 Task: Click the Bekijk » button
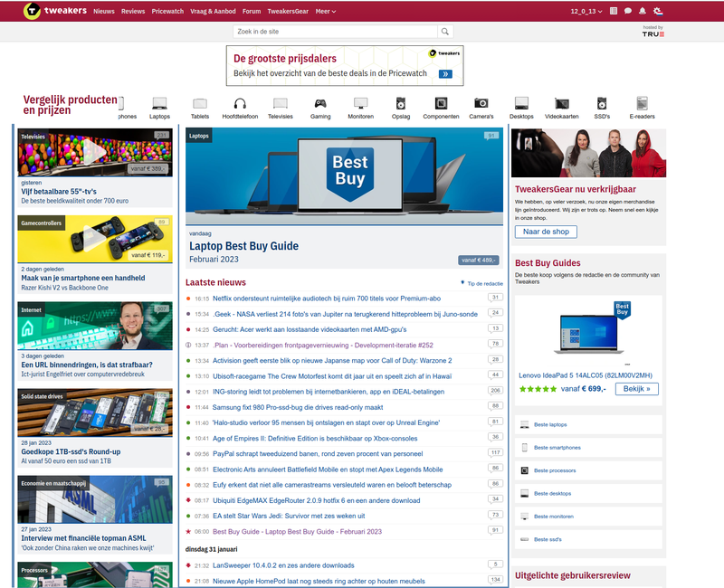tap(637, 389)
